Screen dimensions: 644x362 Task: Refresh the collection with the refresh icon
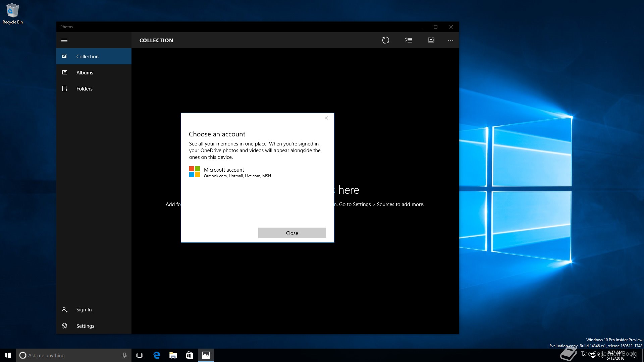386,40
